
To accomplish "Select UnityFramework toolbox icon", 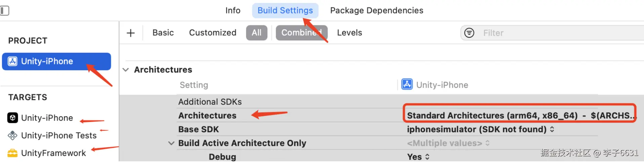I will point(13,153).
